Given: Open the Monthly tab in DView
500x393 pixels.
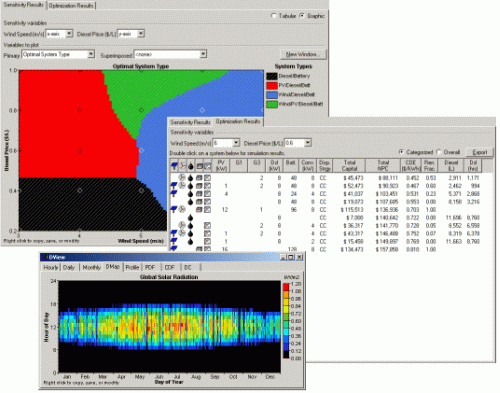Looking at the screenshot, I should click(91, 267).
